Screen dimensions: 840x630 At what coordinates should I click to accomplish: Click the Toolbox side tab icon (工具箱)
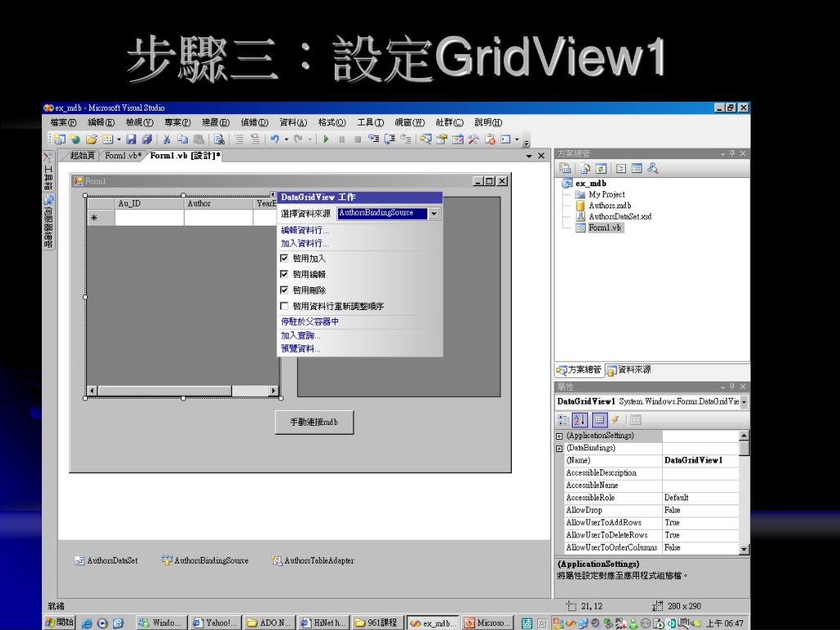tap(48, 171)
